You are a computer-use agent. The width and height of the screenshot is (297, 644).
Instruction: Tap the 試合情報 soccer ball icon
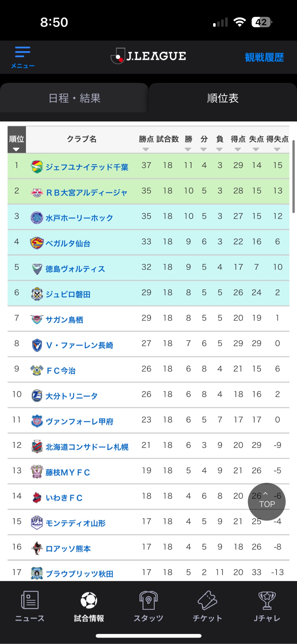pos(89,600)
